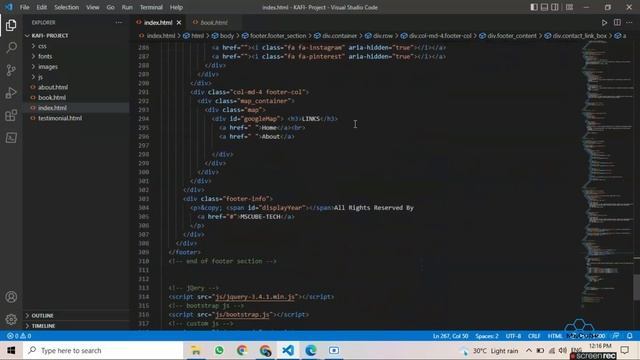
Task: Click the Windows taskbar search box
Action: [103, 351]
